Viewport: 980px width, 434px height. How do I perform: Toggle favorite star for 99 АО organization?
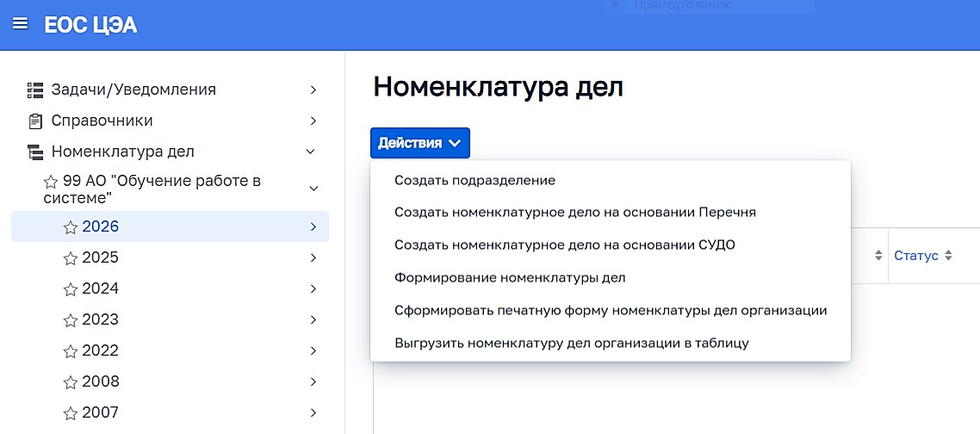point(51,182)
